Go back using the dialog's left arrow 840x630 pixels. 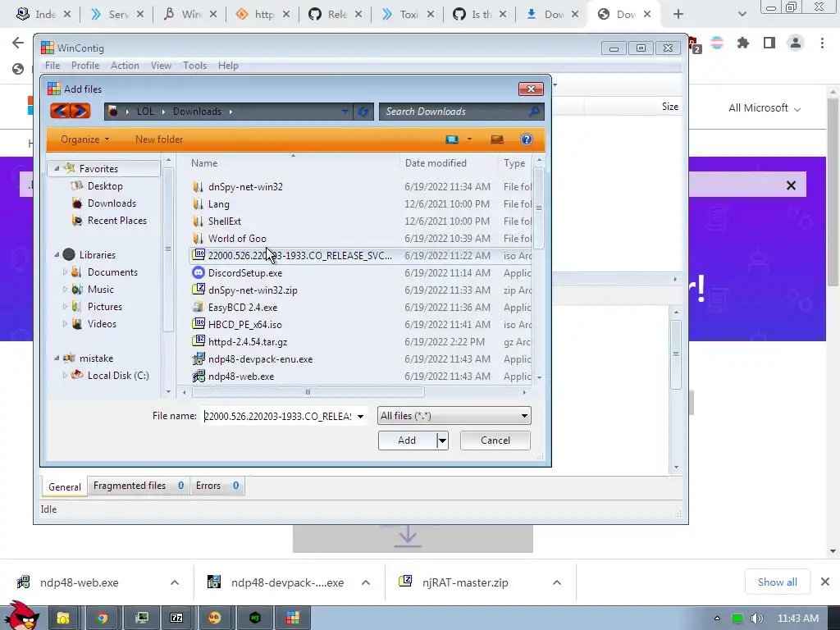point(60,111)
